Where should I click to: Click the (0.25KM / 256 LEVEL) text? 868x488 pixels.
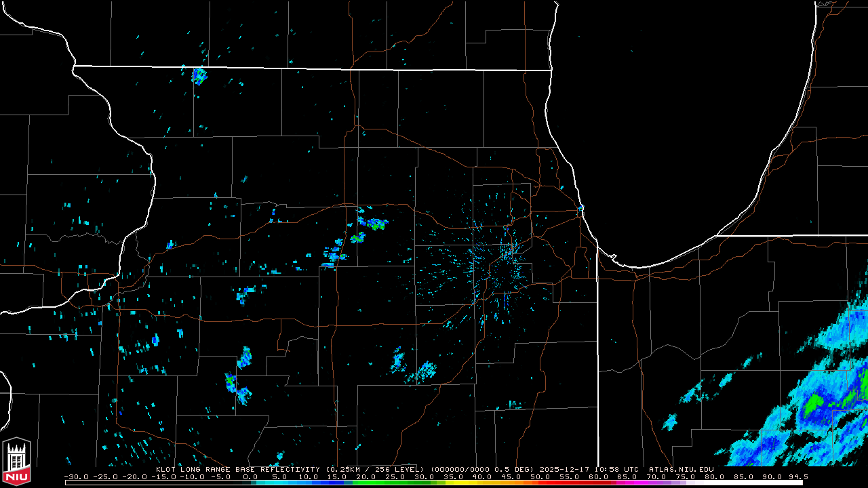pos(375,469)
